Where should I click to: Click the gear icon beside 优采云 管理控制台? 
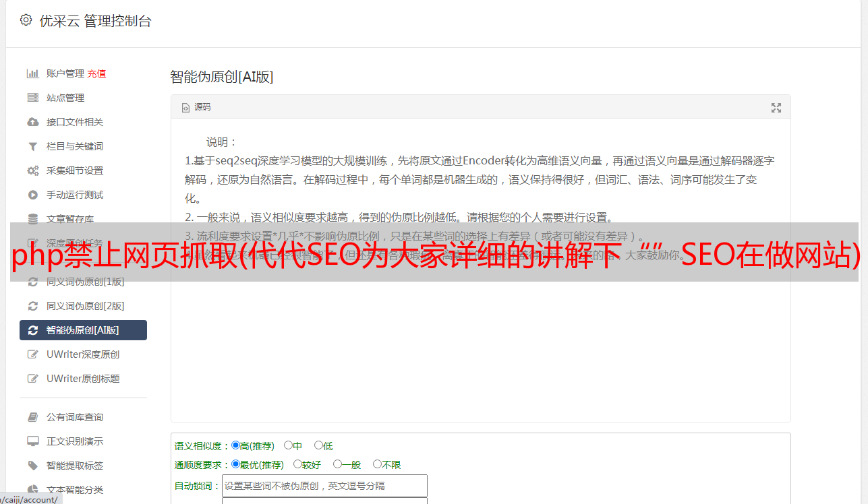(x=26, y=20)
